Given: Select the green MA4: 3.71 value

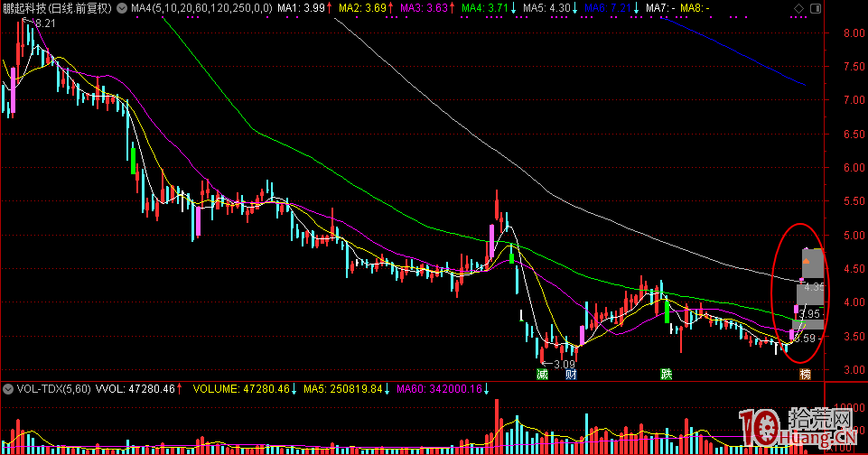Looking at the screenshot, I should (x=485, y=8).
